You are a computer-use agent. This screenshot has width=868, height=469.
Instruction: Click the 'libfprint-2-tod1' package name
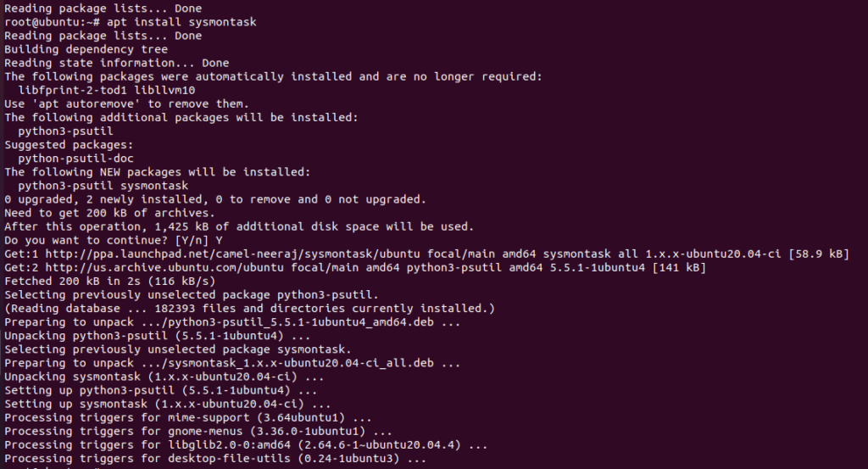[x=73, y=90]
